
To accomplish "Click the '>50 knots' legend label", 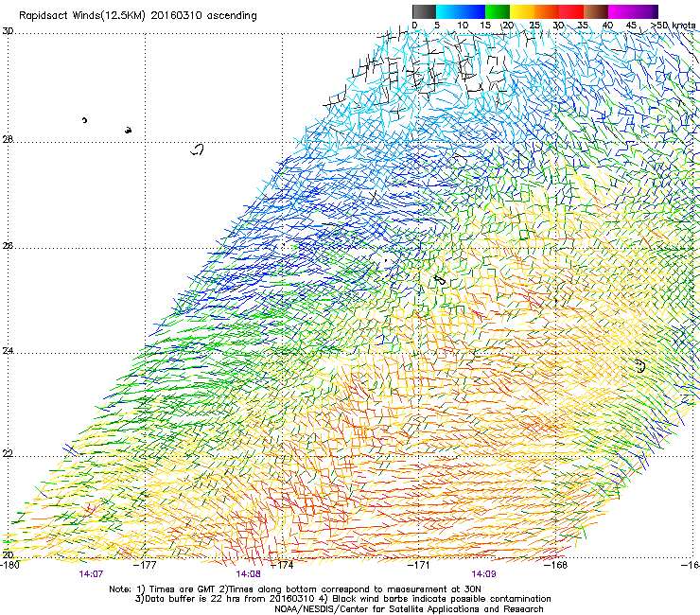I will pos(674,26).
